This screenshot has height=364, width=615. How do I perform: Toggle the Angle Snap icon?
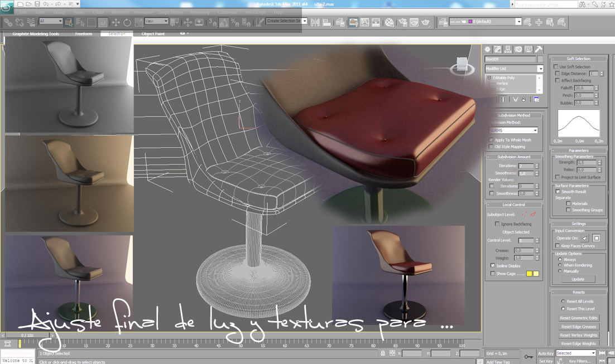click(x=224, y=22)
